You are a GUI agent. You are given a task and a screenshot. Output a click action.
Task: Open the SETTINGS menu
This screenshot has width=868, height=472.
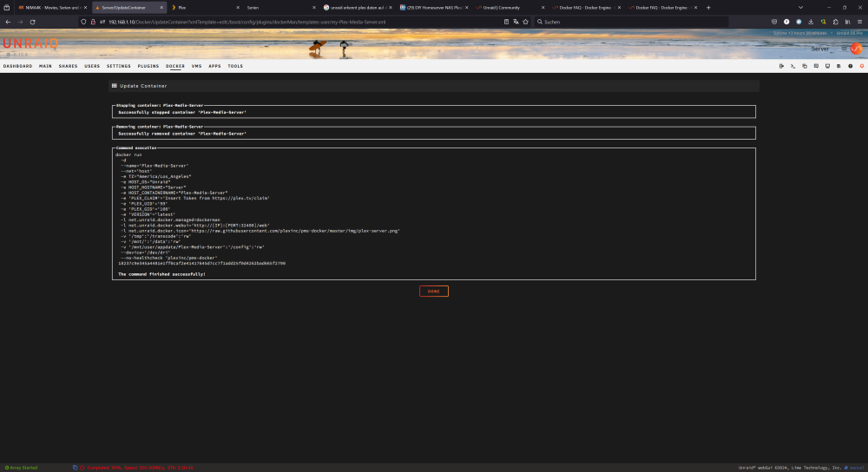click(x=119, y=66)
